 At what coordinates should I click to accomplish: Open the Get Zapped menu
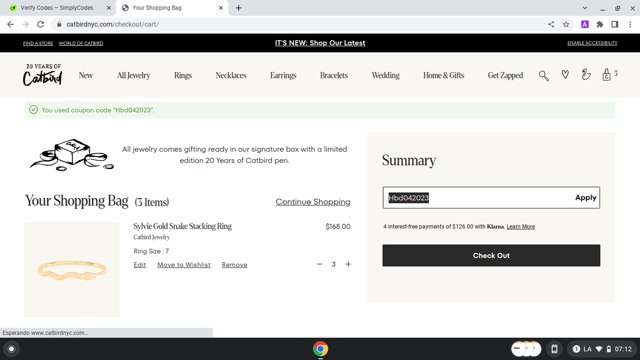point(505,76)
